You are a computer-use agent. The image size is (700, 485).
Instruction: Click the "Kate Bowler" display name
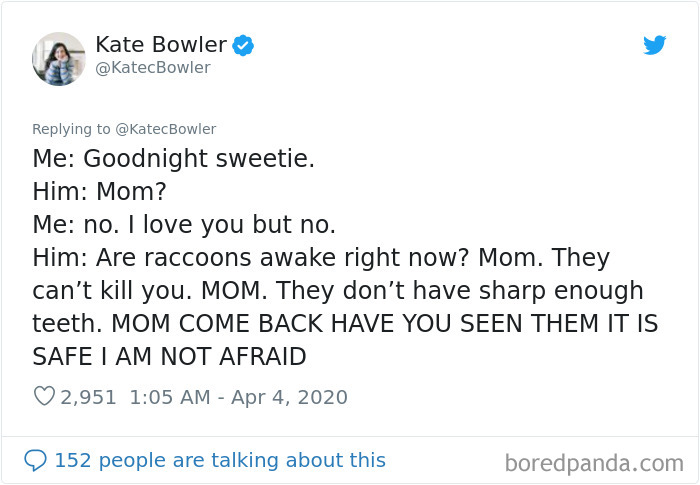[161, 44]
